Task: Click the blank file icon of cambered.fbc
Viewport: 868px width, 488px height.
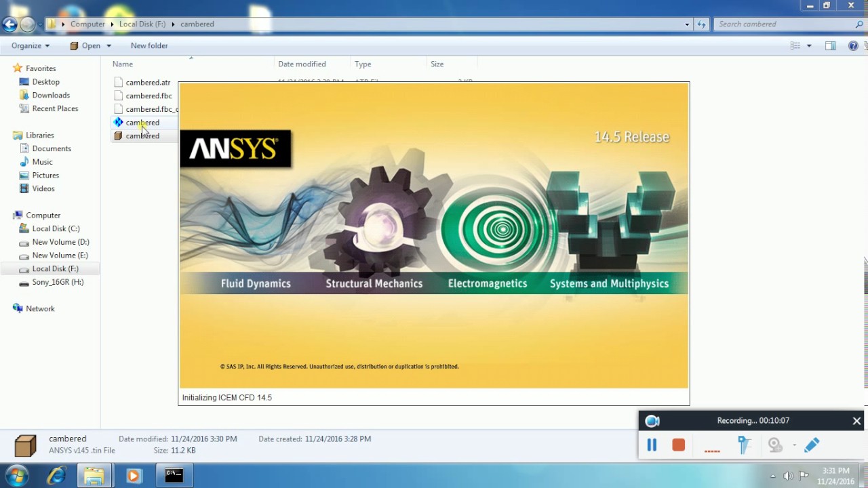Action: click(x=119, y=96)
